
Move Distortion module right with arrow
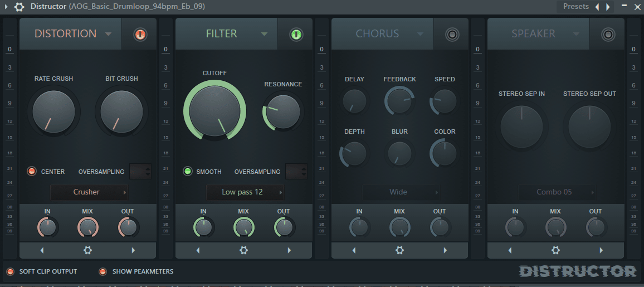(x=133, y=250)
